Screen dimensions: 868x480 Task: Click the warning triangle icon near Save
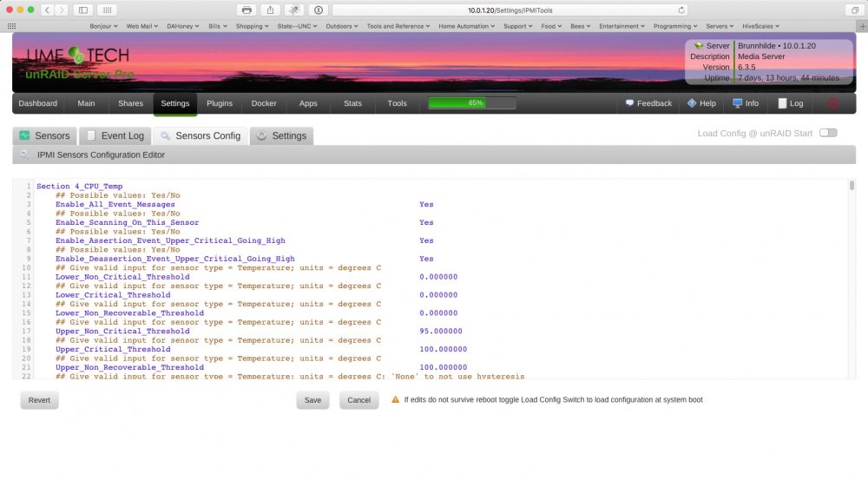pyautogui.click(x=395, y=400)
